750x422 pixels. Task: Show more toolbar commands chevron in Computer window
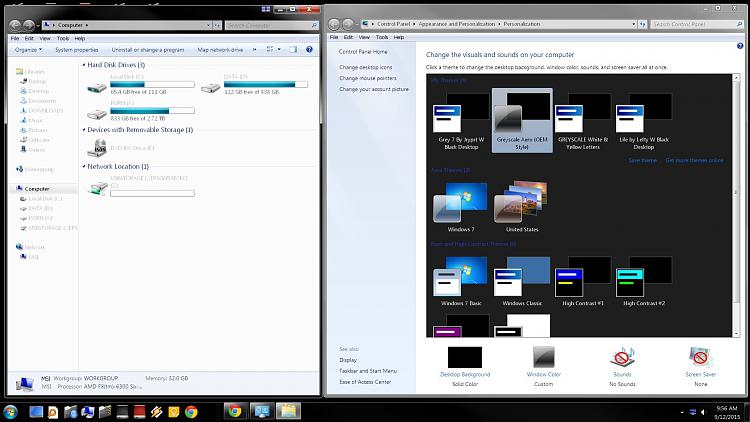[x=254, y=49]
